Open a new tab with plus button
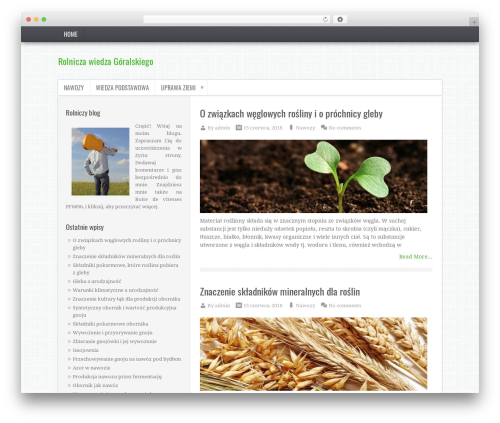This screenshot has height=423, width=500. pos(474,22)
